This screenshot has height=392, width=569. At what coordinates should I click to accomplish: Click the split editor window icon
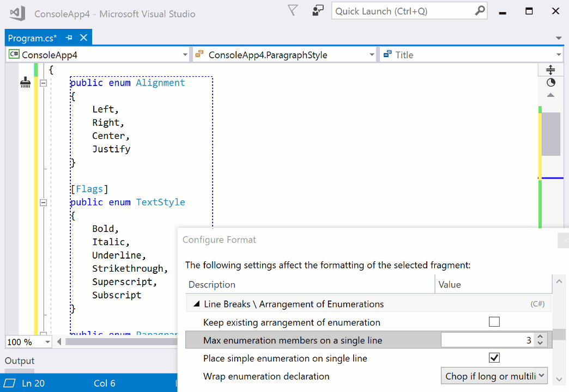[x=550, y=69]
